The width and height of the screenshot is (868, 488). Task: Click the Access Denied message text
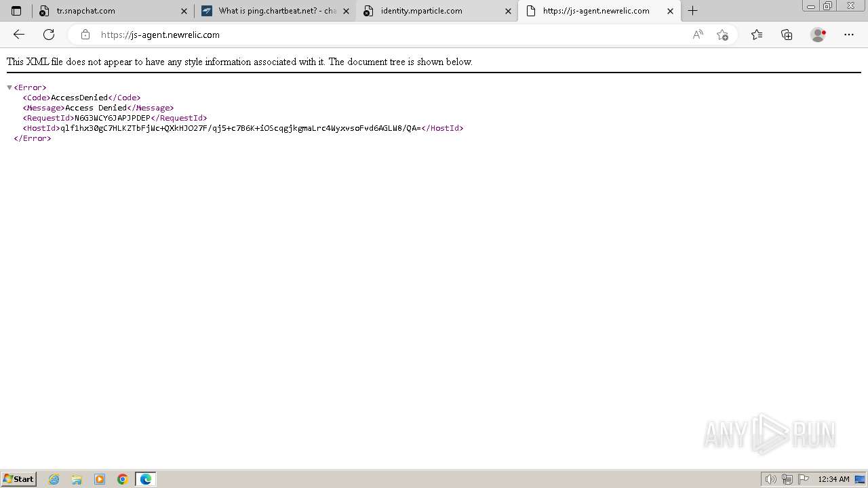click(96, 108)
